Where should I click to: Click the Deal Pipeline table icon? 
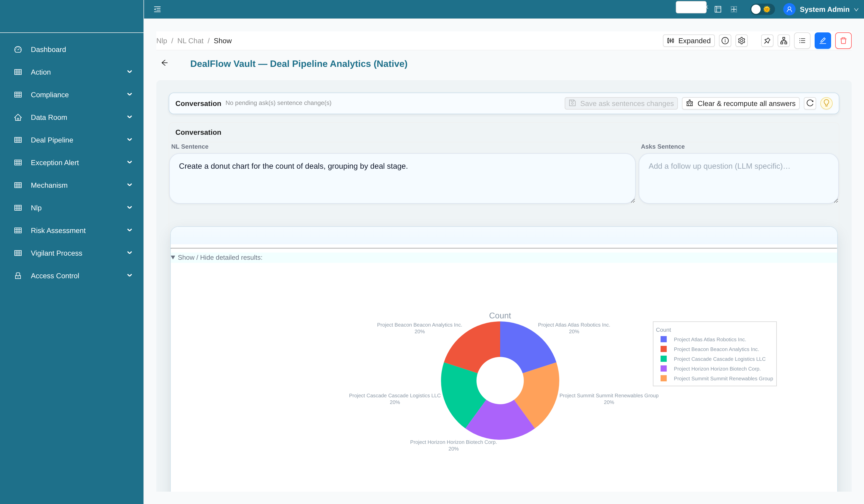coord(18,140)
